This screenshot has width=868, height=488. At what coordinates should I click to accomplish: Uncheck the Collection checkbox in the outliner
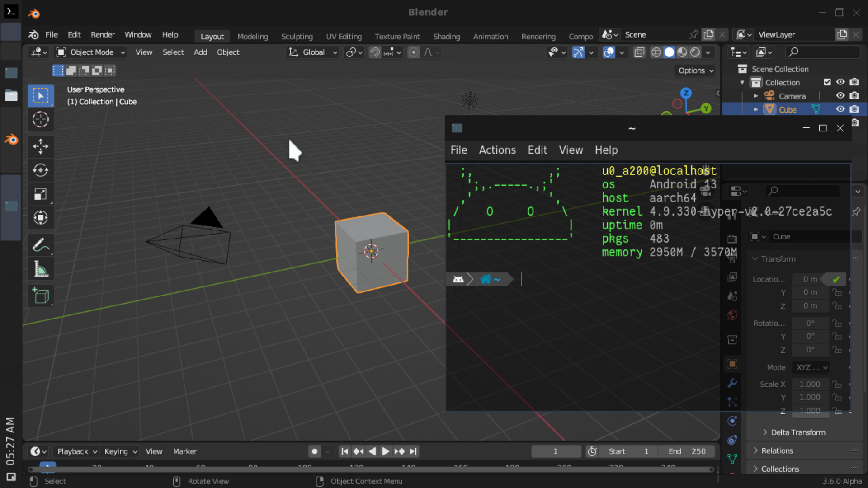(828, 82)
